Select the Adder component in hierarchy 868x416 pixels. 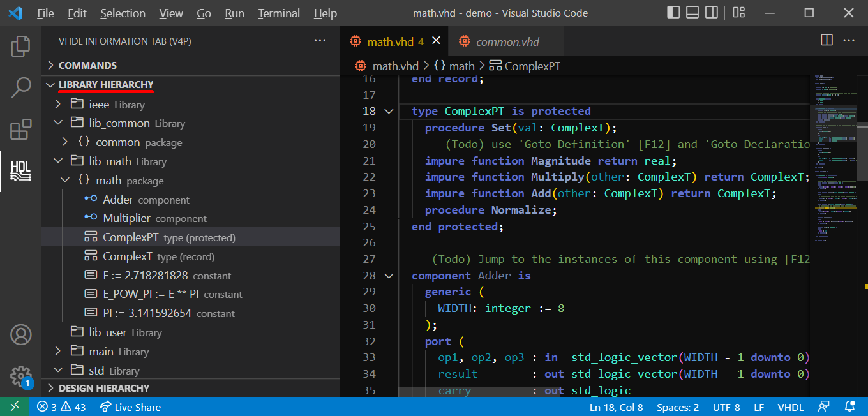190,200
